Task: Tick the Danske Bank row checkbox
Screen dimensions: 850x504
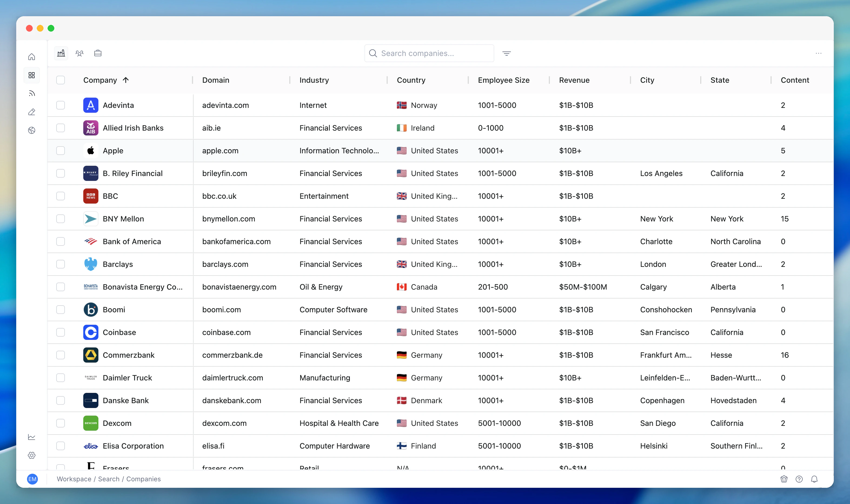Action: pyautogui.click(x=61, y=400)
